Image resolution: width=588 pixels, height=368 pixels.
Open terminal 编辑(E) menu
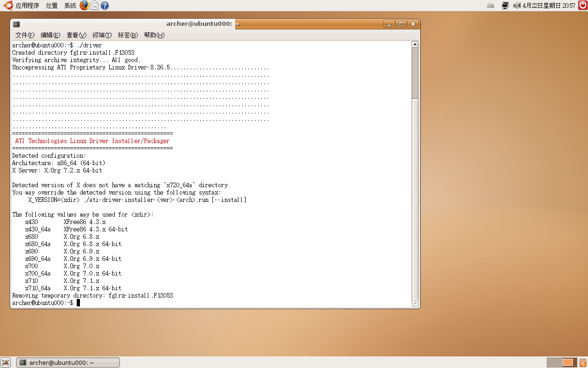coord(51,35)
